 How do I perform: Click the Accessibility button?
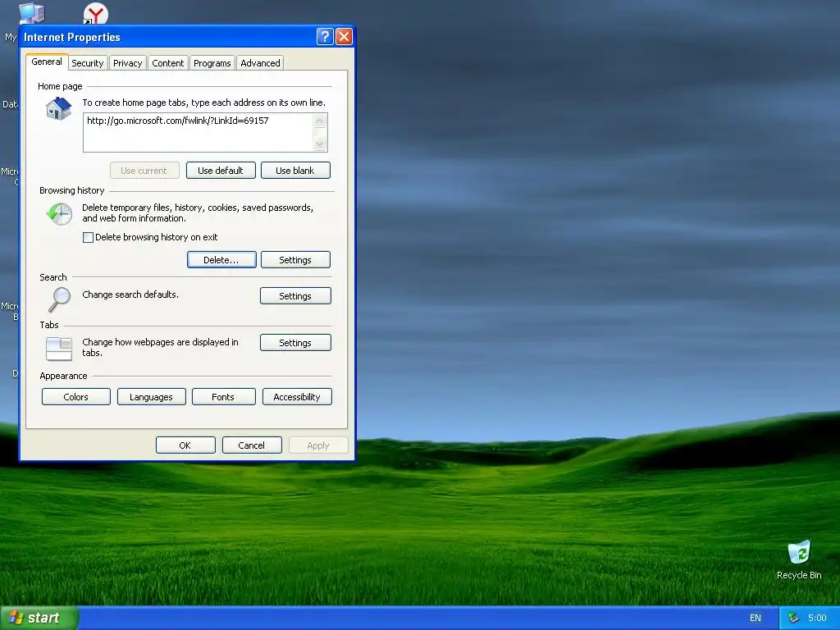297,397
